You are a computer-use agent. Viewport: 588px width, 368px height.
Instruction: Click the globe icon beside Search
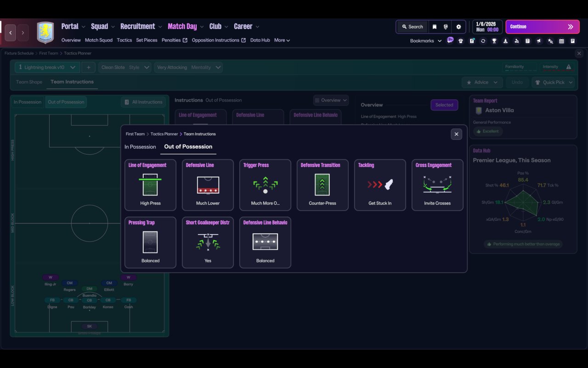446,27
